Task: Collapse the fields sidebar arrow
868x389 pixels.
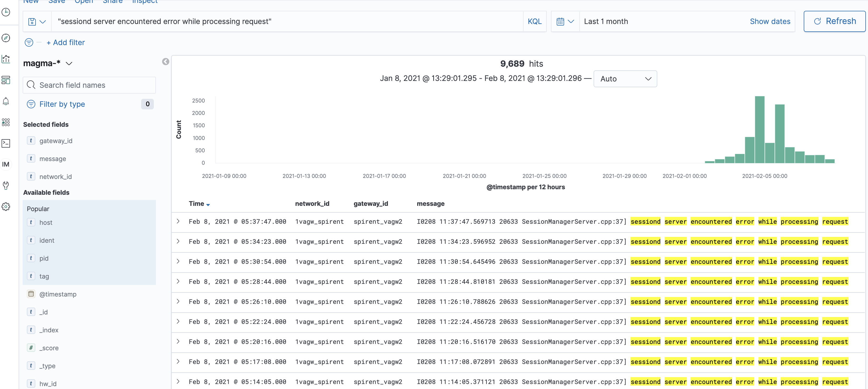Action: (x=165, y=62)
